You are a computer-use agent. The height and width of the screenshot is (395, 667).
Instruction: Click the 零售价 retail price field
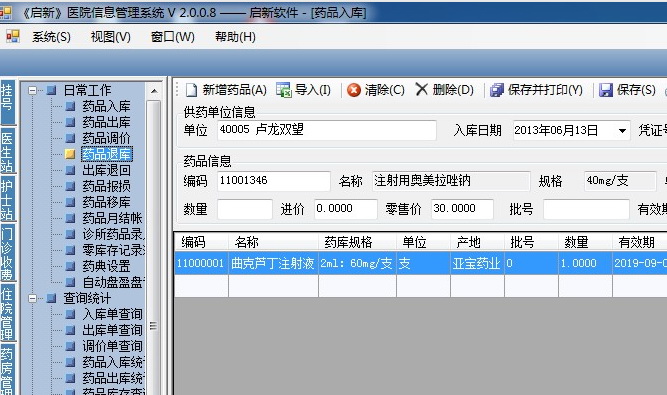pyautogui.click(x=462, y=209)
